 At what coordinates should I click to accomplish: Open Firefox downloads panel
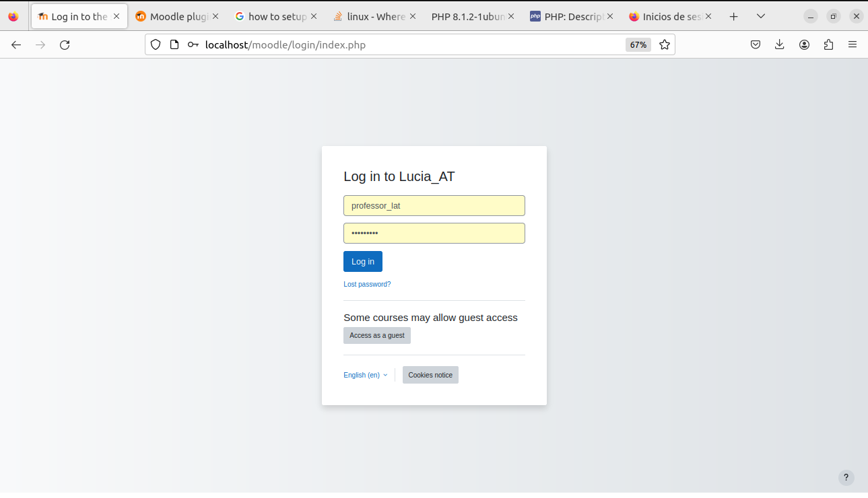(780, 45)
